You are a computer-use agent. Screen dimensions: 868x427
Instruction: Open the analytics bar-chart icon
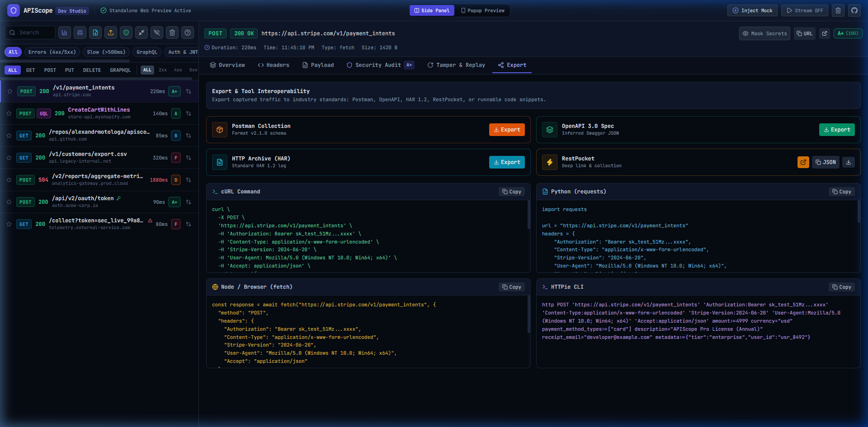(x=65, y=33)
